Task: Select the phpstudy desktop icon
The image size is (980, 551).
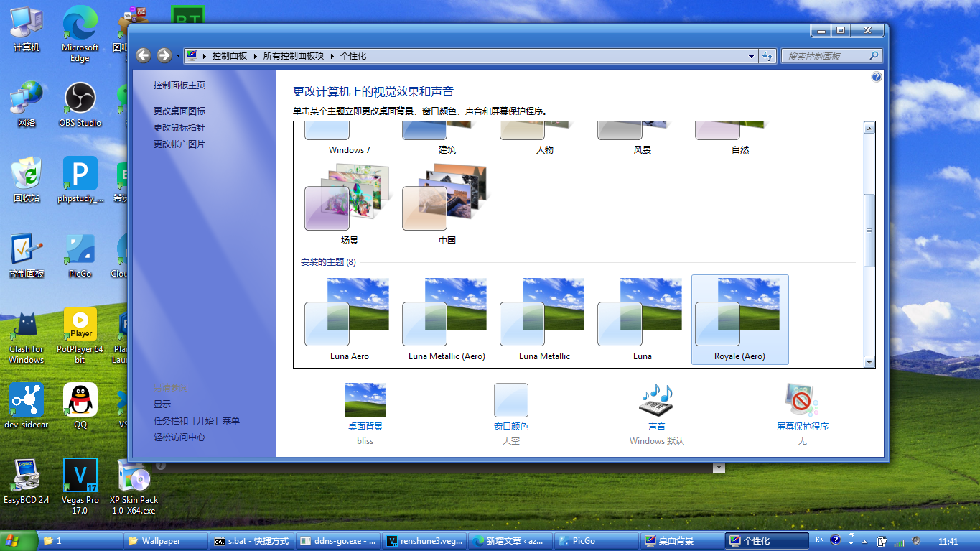Action: pyautogui.click(x=80, y=180)
